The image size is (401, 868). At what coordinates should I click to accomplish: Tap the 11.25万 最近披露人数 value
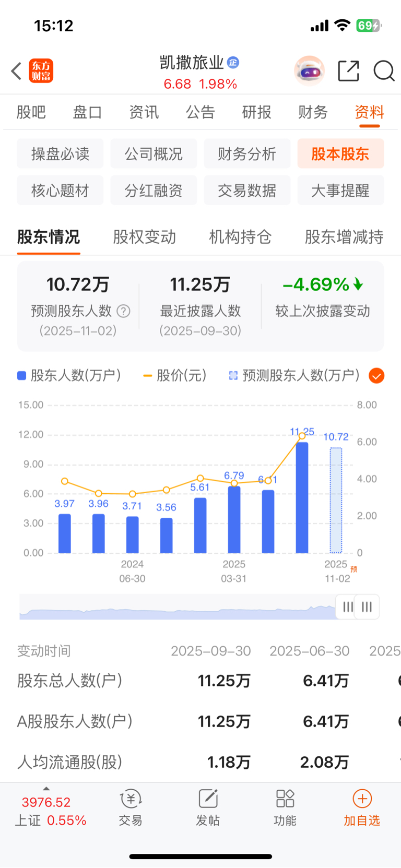coord(200,284)
